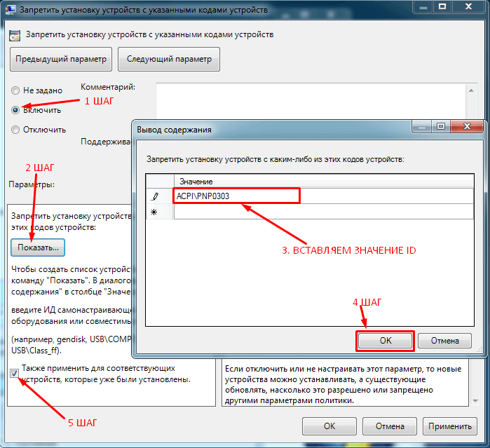Go to "Следующий параметр"
490x448 pixels.
169,59
